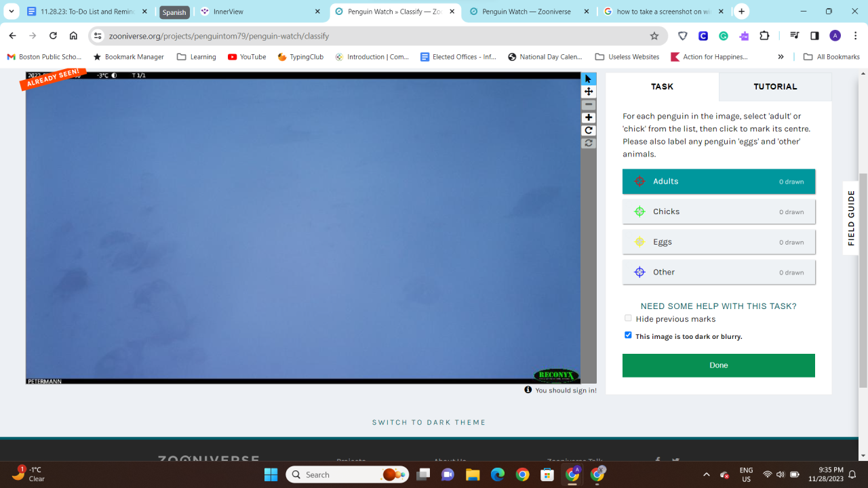The image size is (868, 488).
Task: Reload the page
Action: click(53, 36)
